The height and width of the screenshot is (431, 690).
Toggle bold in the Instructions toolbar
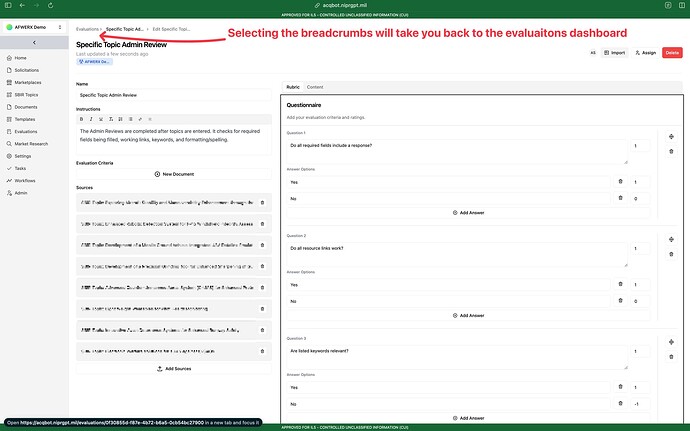(81, 119)
